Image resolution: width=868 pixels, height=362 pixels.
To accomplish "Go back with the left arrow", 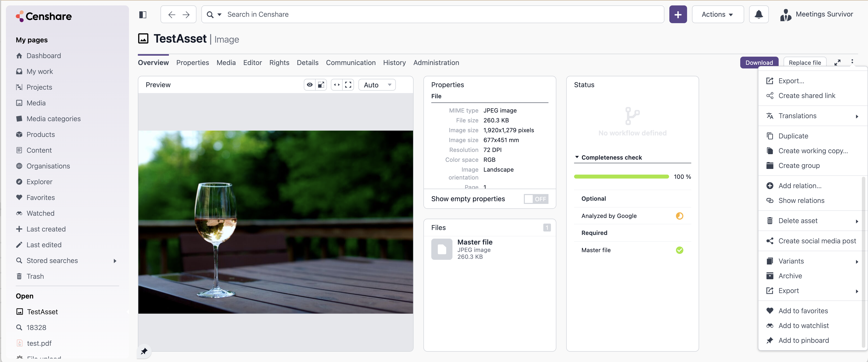I will tap(172, 15).
